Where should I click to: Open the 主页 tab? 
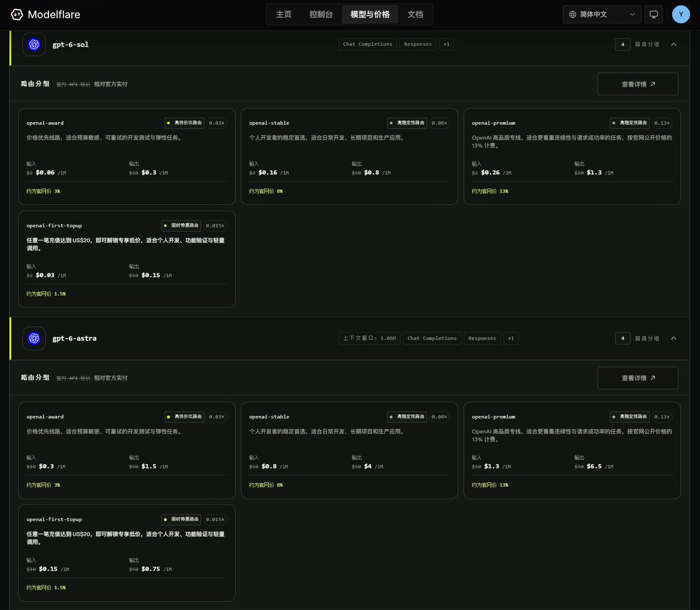284,14
